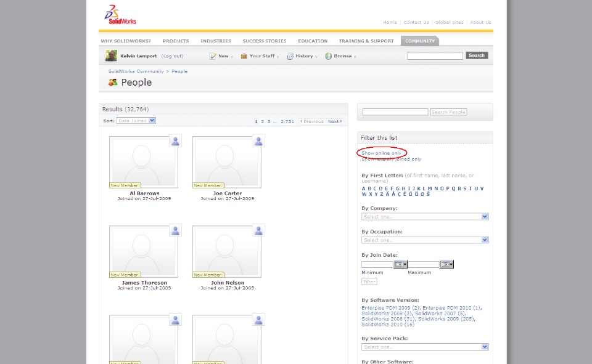Viewport: 592px width, 364px height.
Task: Expand the By Service Pack dropdown
Action: click(x=425, y=347)
